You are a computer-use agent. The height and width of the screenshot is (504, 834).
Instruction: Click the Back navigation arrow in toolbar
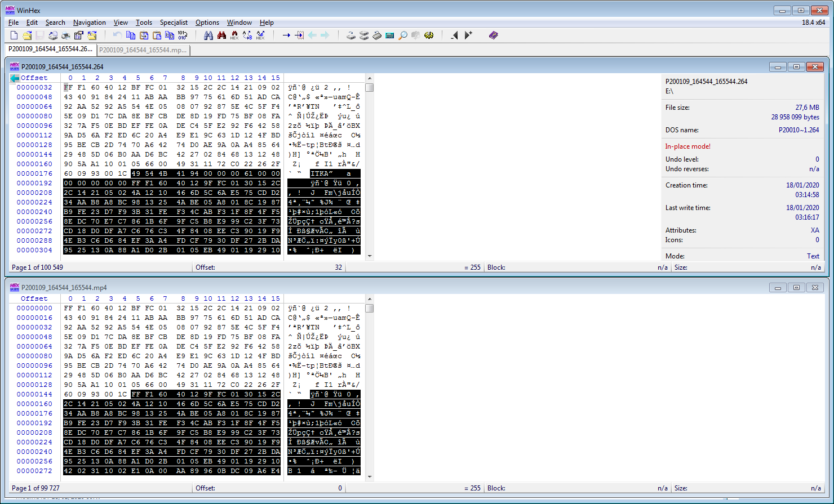point(312,35)
